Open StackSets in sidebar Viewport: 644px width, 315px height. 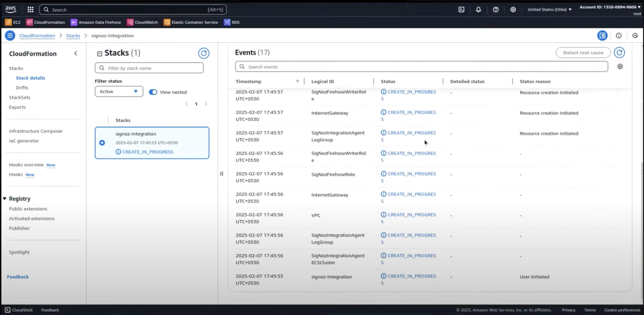click(x=20, y=97)
